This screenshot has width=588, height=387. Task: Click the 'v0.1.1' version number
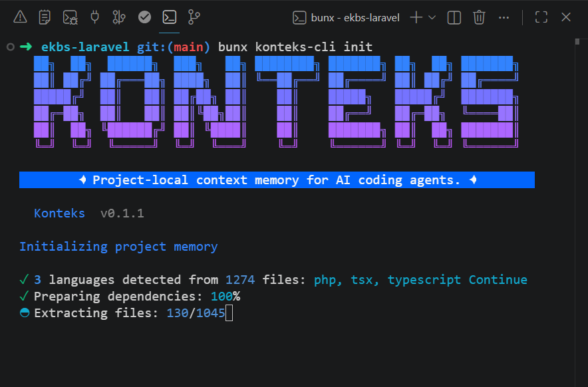(x=122, y=213)
